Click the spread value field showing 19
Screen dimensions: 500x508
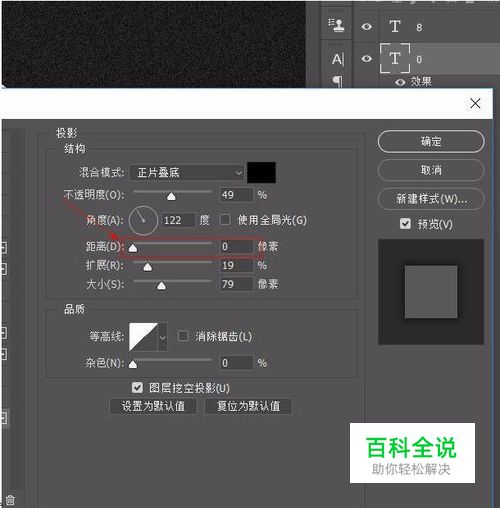pyautogui.click(x=236, y=265)
